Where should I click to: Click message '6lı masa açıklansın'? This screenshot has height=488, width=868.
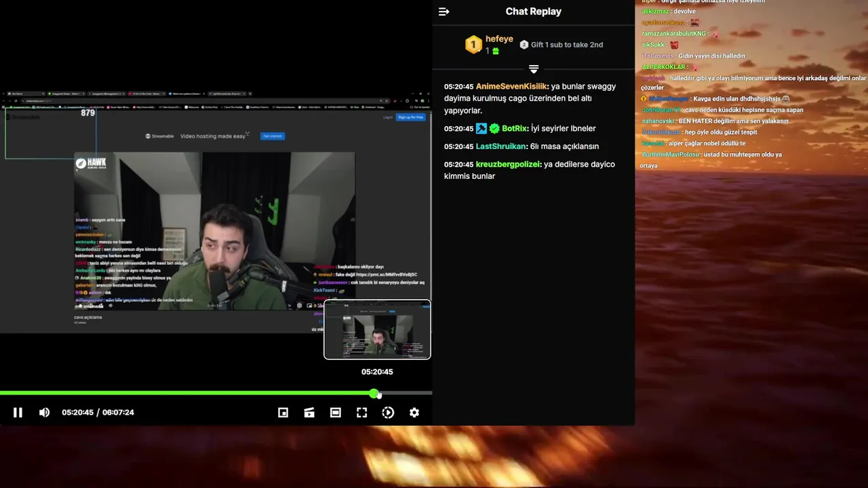564,146
